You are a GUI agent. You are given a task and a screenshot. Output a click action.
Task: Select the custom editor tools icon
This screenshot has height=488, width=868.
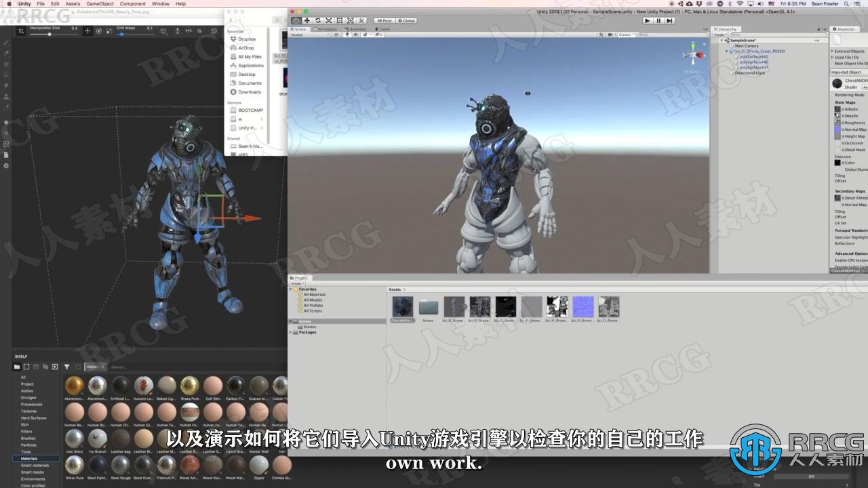coord(361,20)
